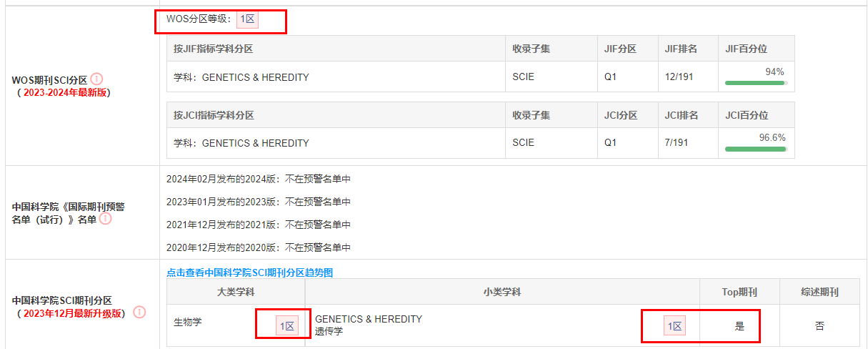Open 点击查看中国科学院SCI期刊分区趋势图 link

click(249, 272)
